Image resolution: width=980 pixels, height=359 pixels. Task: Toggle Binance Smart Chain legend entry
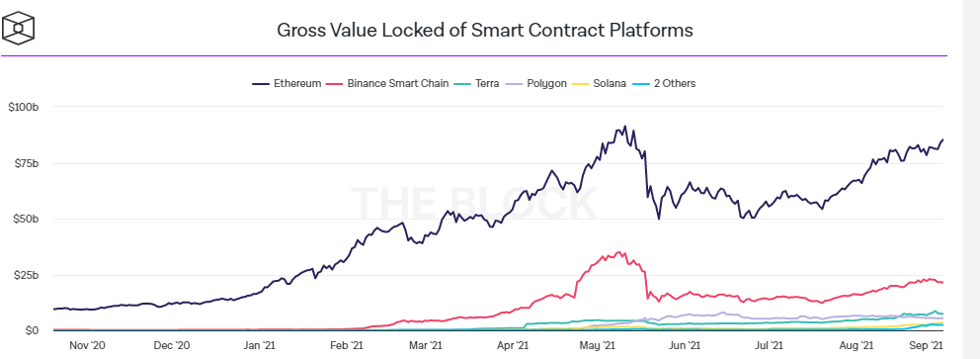(389, 83)
